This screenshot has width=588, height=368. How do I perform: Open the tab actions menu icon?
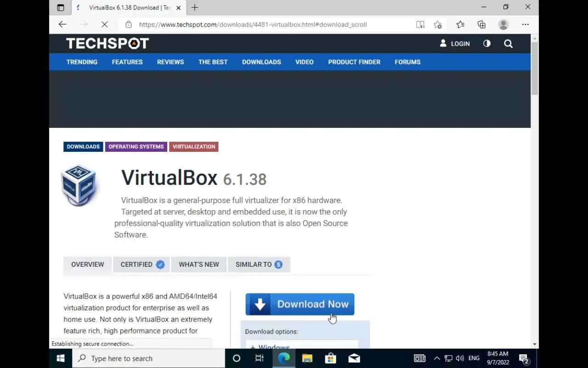[x=61, y=7]
